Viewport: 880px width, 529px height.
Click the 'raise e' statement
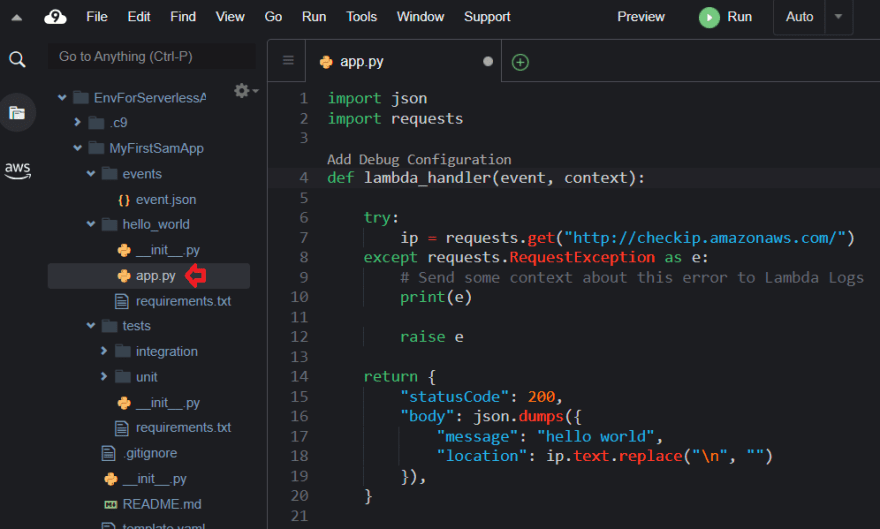coord(432,337)
